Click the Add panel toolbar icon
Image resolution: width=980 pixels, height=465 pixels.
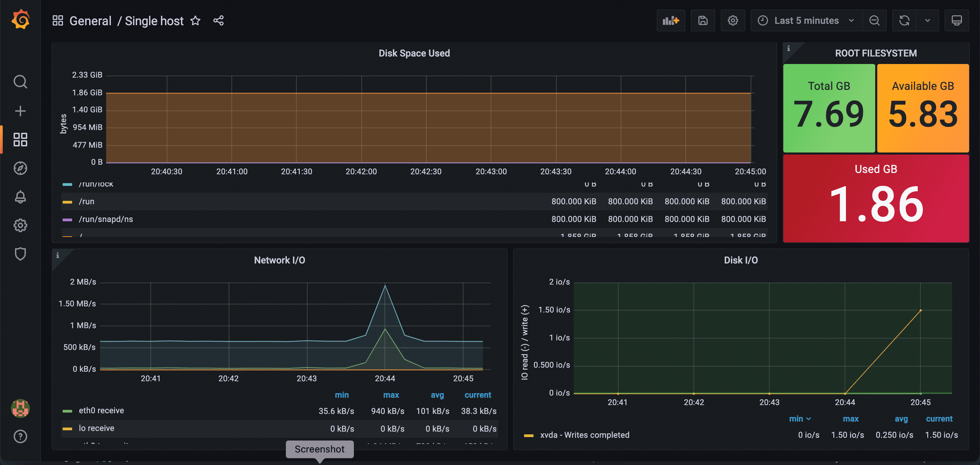[670, 20]
